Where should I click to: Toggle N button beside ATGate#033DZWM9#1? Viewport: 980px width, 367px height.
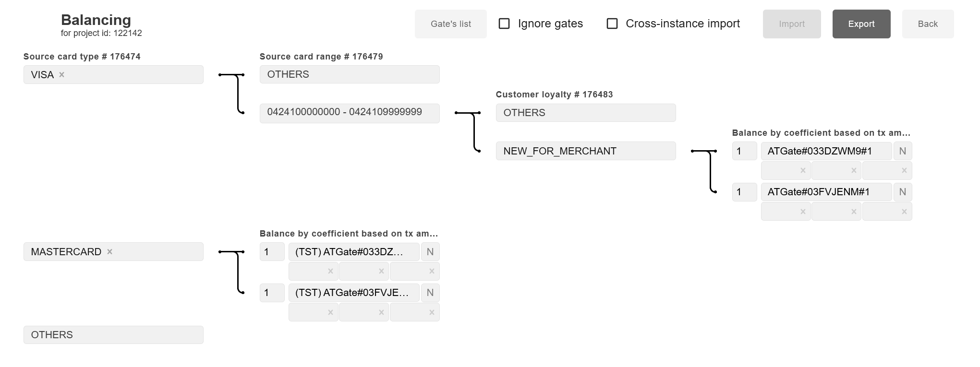click(x=902, y=151)
